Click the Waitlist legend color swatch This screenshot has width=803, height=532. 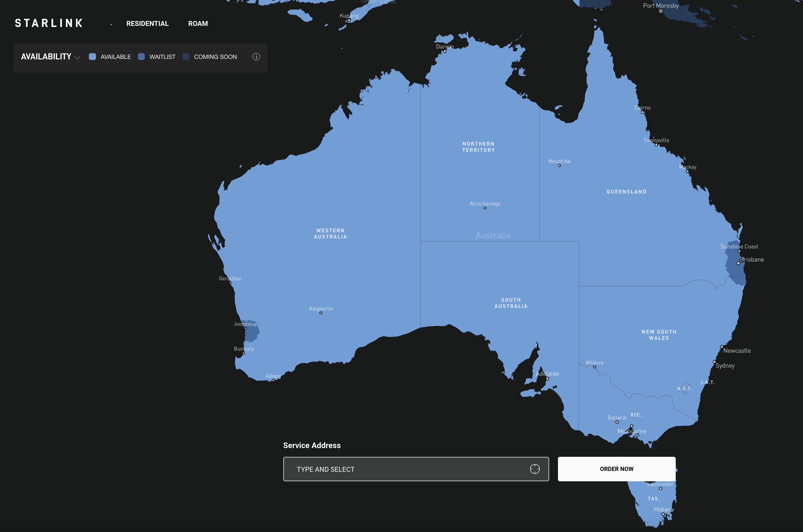141,57
